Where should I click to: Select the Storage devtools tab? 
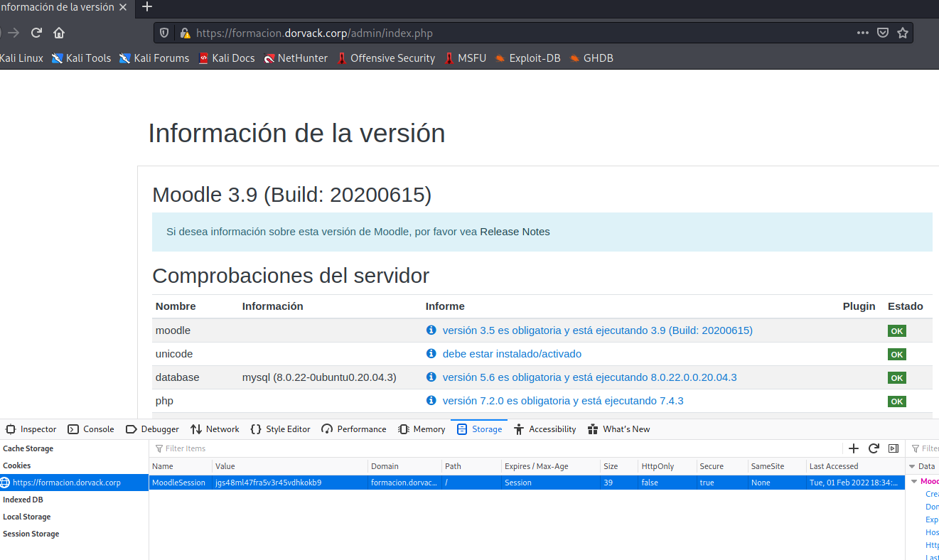480,429
